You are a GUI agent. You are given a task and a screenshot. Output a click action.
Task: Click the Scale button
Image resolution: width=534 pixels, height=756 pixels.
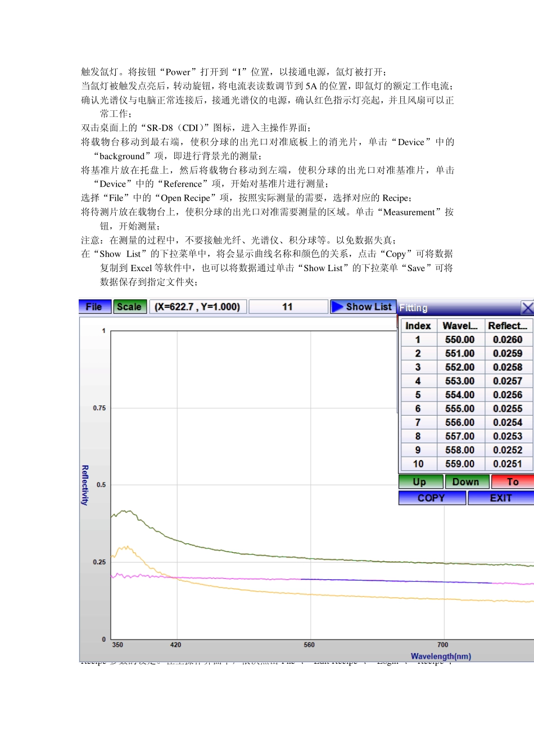129,307
